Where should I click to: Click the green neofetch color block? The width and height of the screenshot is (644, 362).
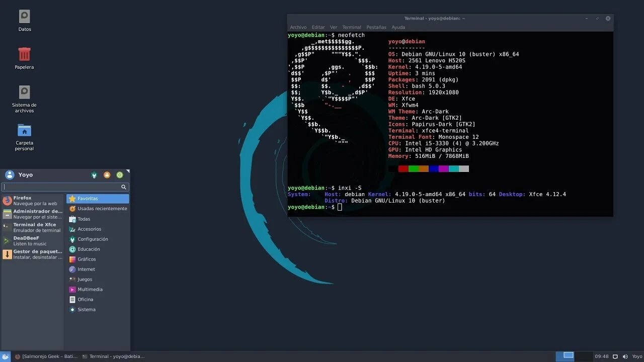coord(414,169)
